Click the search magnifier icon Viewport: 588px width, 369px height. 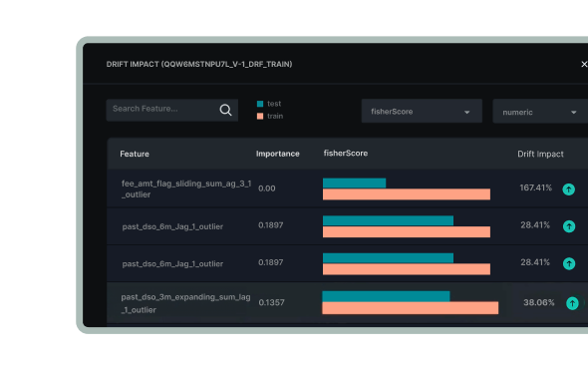225,110
